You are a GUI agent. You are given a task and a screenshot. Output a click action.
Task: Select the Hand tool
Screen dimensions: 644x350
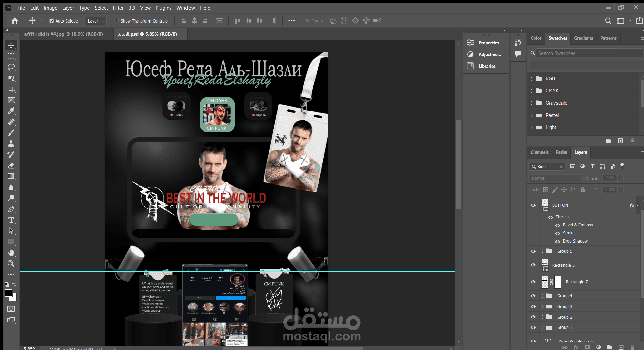(x=11, y=253)
